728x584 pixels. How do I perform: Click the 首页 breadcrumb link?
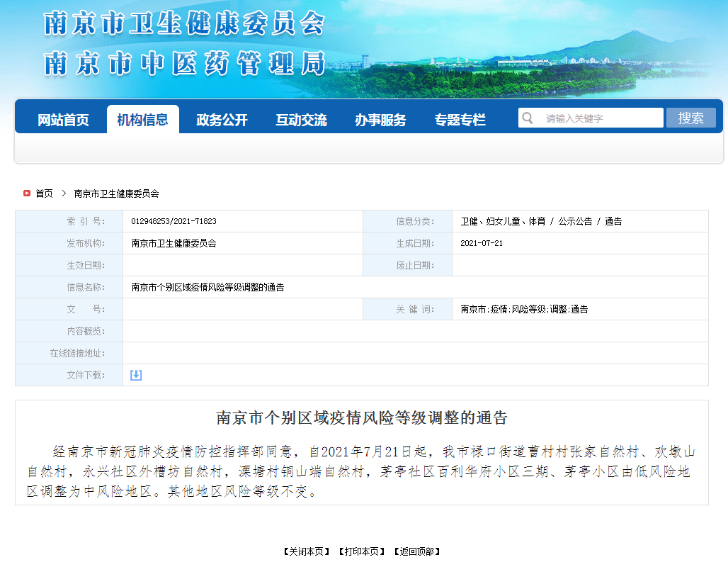click(42, 193)
